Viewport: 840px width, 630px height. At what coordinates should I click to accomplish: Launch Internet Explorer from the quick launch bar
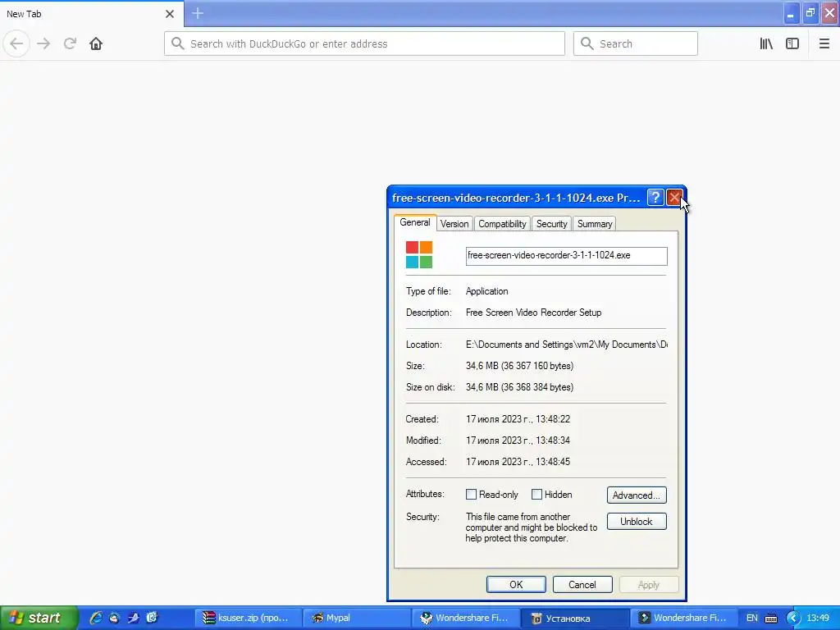tap(96, 618)
